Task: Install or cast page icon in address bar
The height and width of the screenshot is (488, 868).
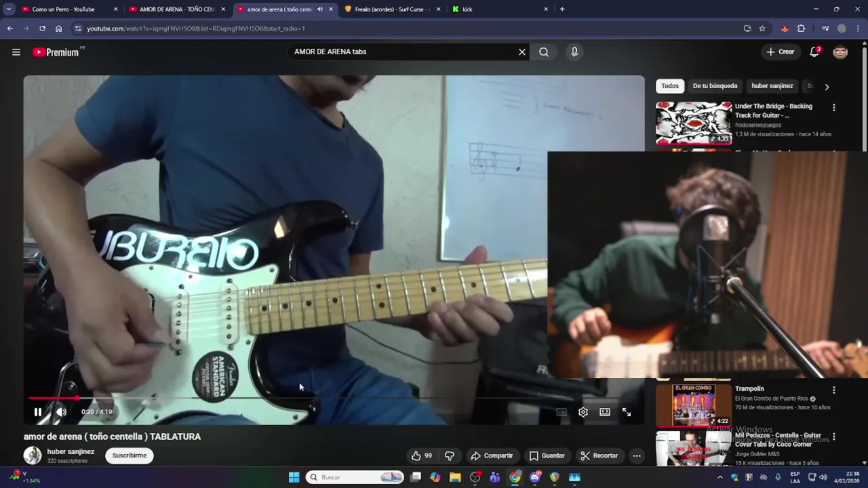Action: click(747, 28)
